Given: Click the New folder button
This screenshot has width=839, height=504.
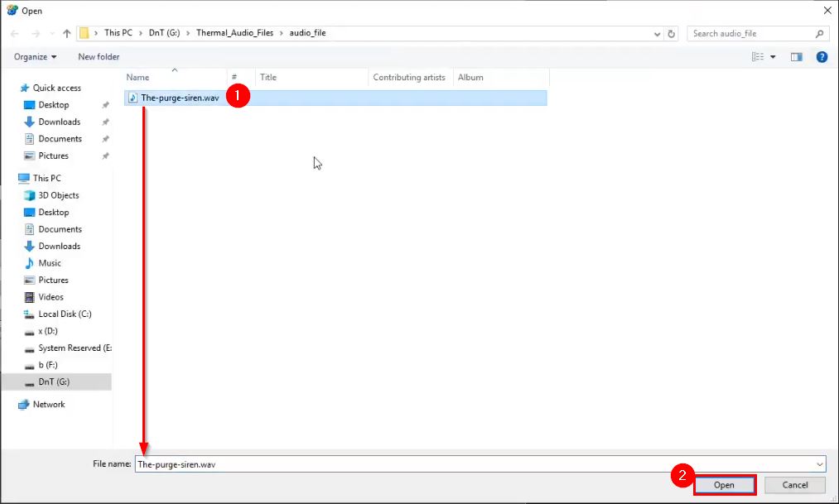Looking at the screenshot, I should [98, 56].
